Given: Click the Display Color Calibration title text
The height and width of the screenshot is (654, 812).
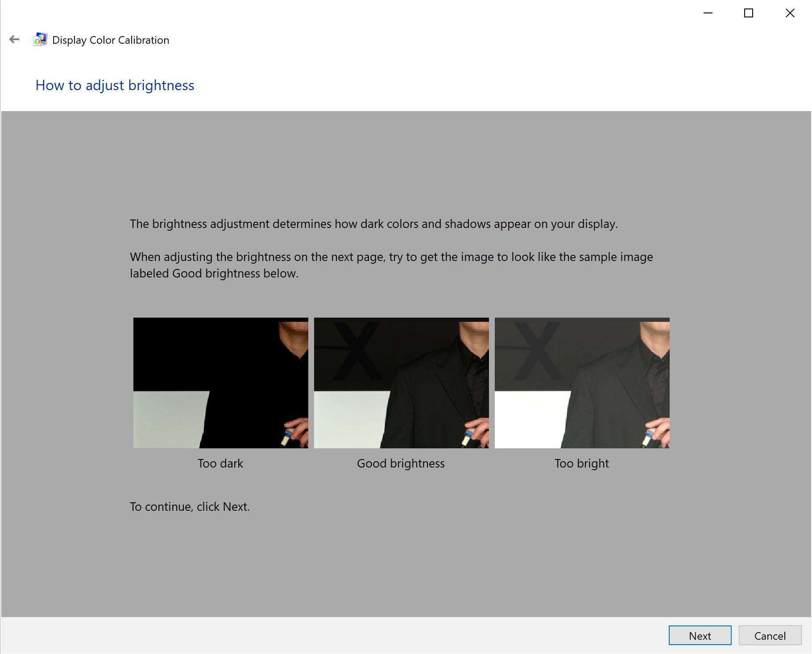Looking at the screenshot, I should click(110, 40).
